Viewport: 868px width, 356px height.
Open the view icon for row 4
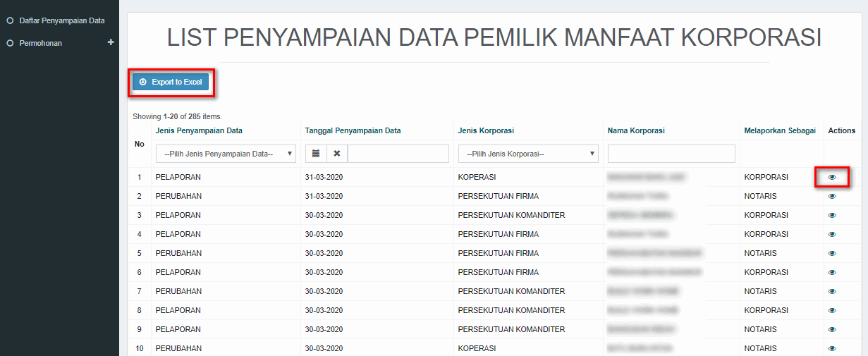tap(832, 234)
